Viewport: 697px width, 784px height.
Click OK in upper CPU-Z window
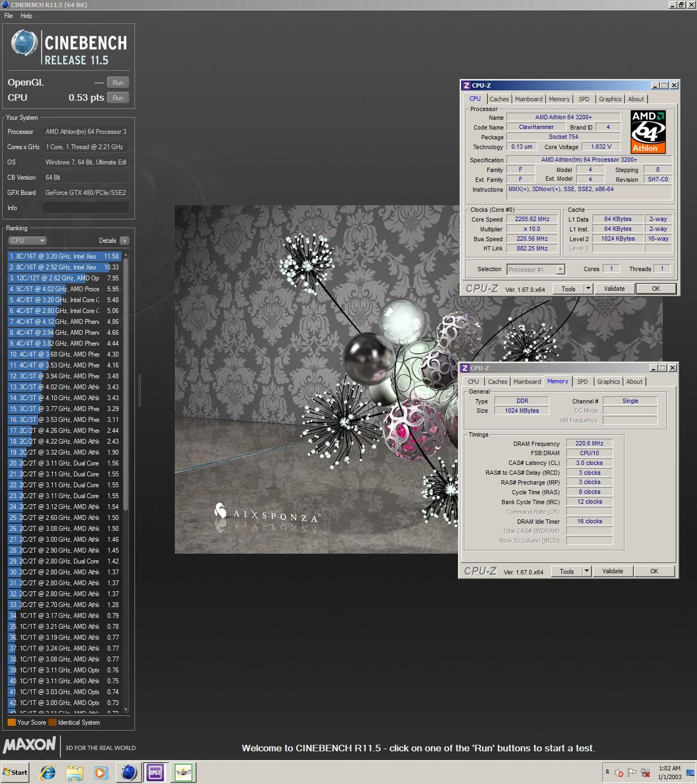point(656,289)
